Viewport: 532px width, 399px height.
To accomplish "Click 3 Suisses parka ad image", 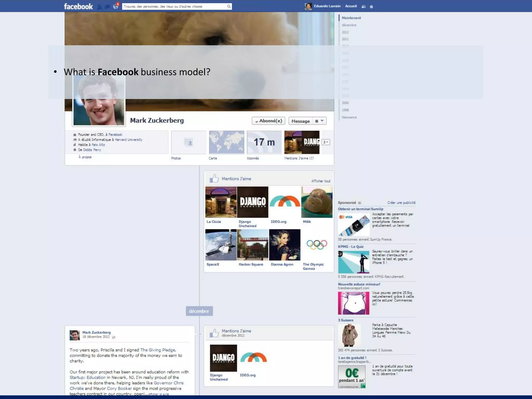I will click(x=349, y=335).
